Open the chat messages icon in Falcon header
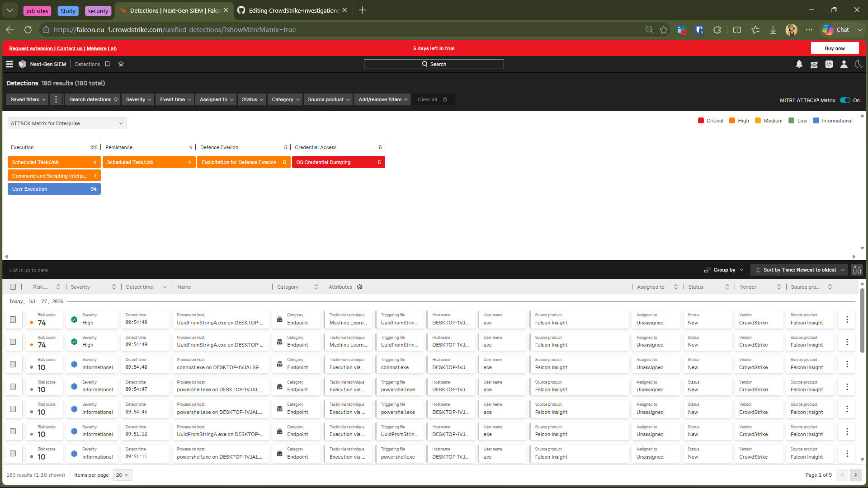Screen dimensions: 868x488 click(814, 64)
